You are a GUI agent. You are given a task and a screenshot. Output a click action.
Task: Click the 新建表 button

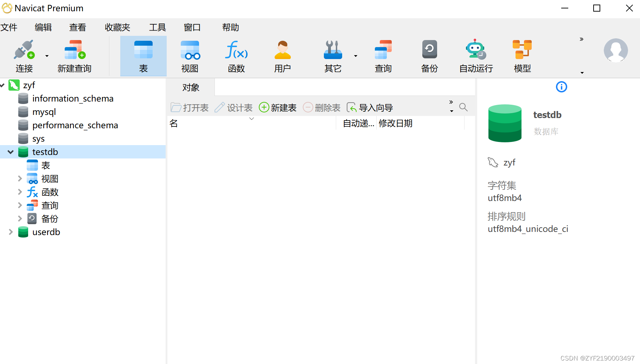277,108
